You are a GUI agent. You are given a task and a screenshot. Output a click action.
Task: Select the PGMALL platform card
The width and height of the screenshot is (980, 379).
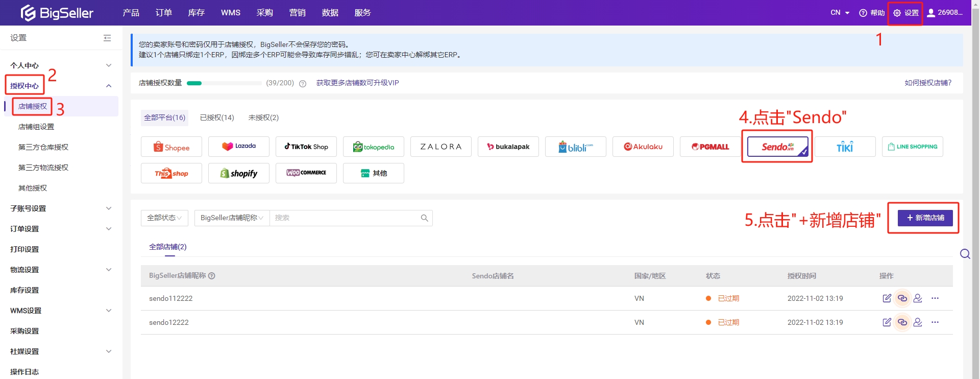[710, 147]
